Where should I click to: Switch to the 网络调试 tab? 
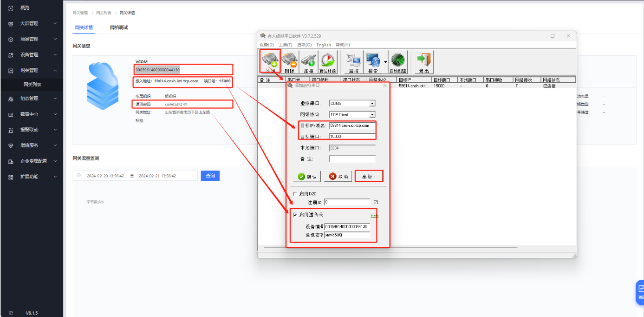(119, 27)
